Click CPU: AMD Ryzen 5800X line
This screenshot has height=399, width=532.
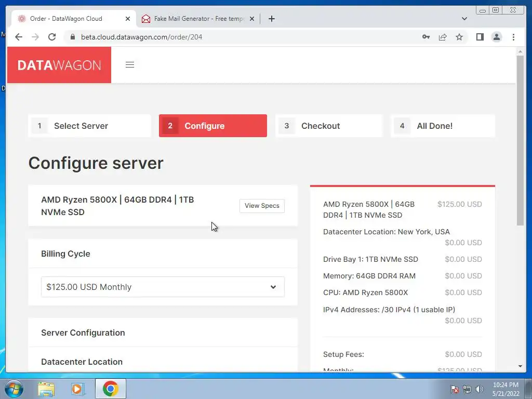coord(365,292)
